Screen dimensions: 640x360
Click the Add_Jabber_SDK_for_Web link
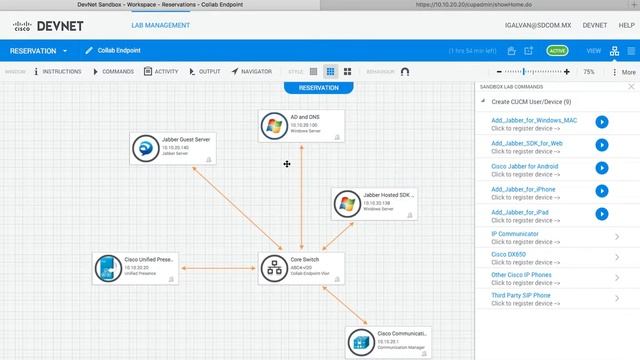(527, 143)
